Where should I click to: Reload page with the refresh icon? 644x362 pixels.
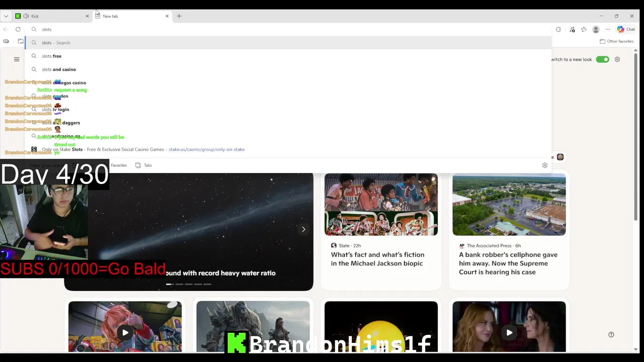click(x=18, y=29)
